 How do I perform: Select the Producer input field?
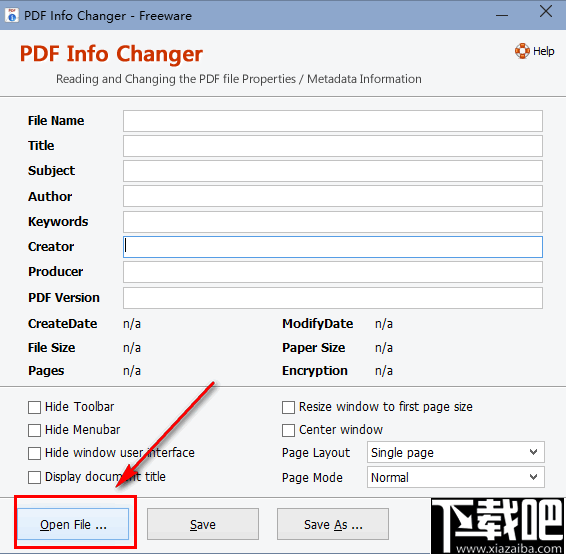click(x=332, y=272)
